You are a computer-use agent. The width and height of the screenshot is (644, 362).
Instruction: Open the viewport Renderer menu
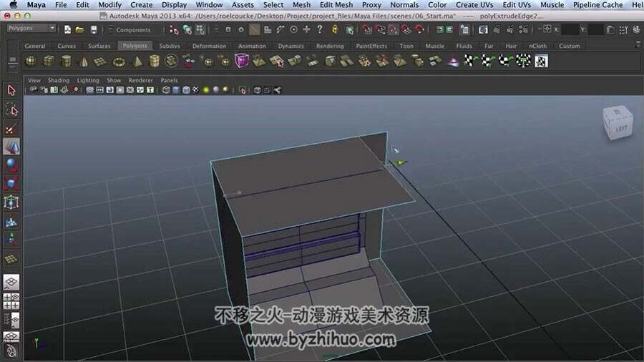[x=140, y=80]
